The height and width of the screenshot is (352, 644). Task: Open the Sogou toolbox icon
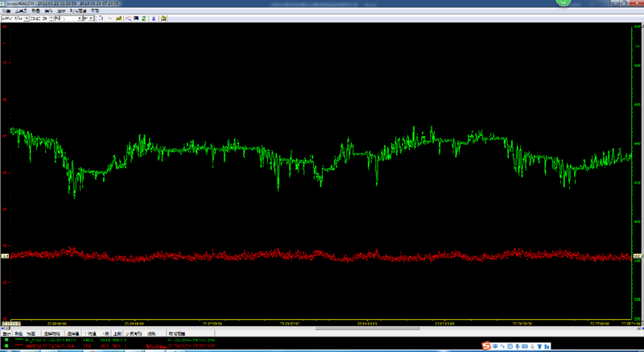[547, 346]
